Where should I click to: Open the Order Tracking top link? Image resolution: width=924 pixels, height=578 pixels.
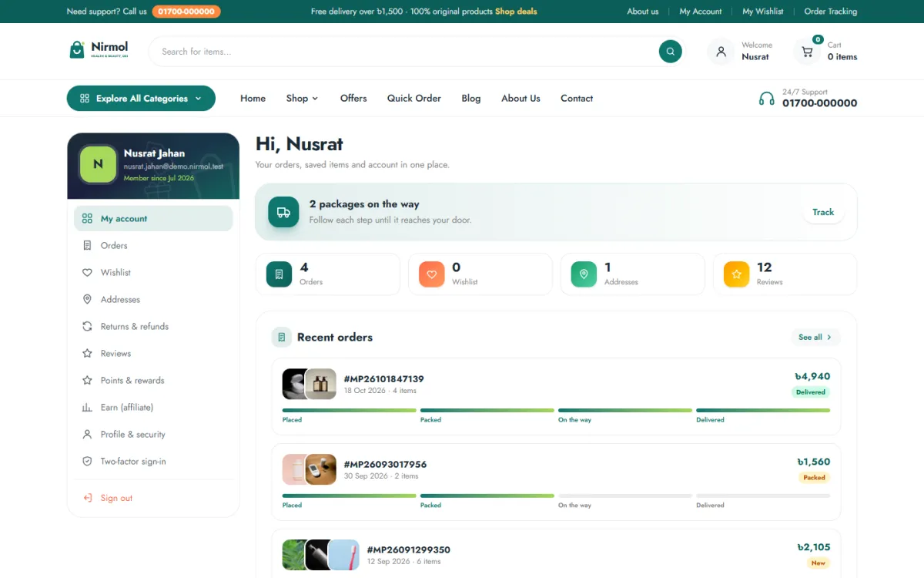pos(831,12)
